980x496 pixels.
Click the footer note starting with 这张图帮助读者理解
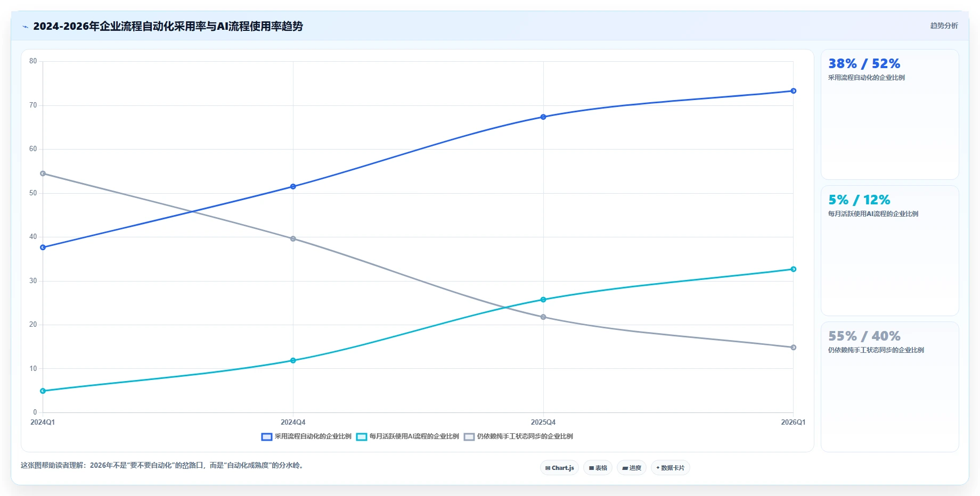click(163, 465)
